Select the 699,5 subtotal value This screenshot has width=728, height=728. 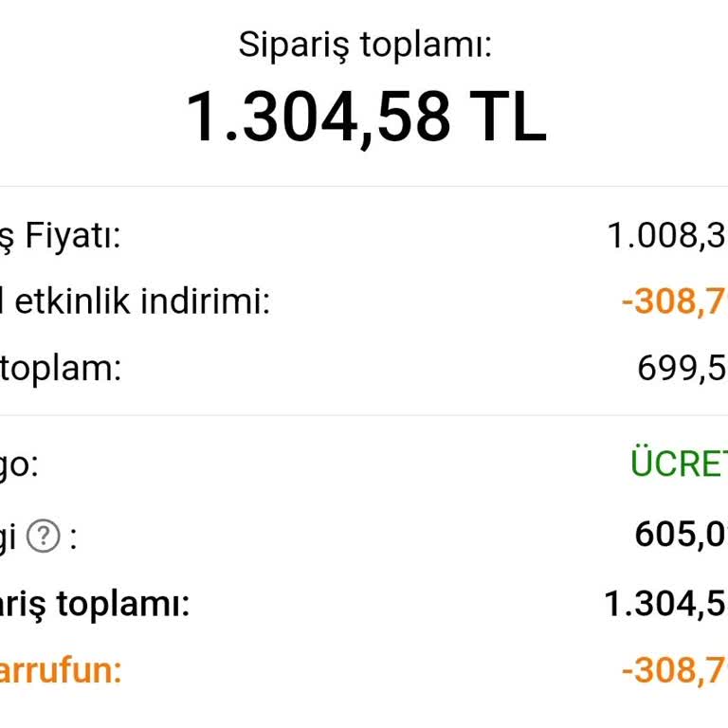pyautogui.click(x=682, y=368)
